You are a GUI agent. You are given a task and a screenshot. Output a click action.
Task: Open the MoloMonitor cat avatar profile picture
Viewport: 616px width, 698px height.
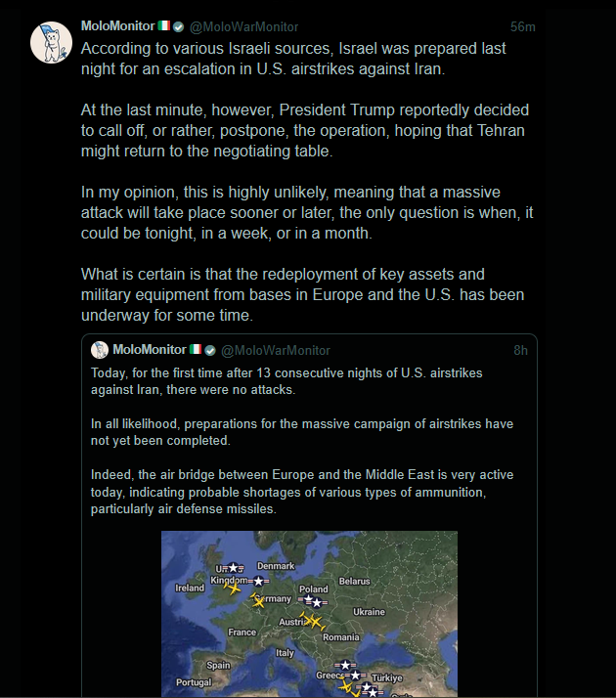pyautogui.click(x=51, y=42)
